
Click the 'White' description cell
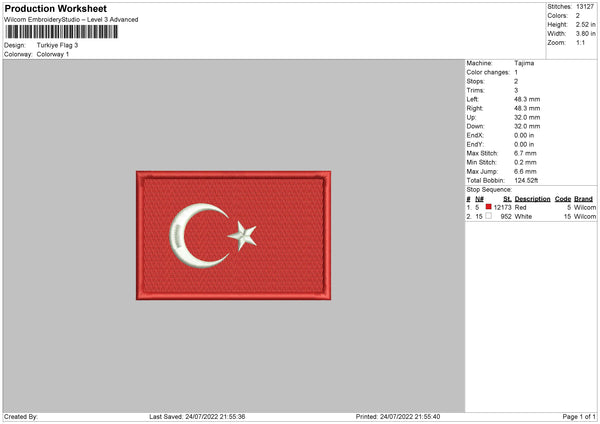[523, 217]
